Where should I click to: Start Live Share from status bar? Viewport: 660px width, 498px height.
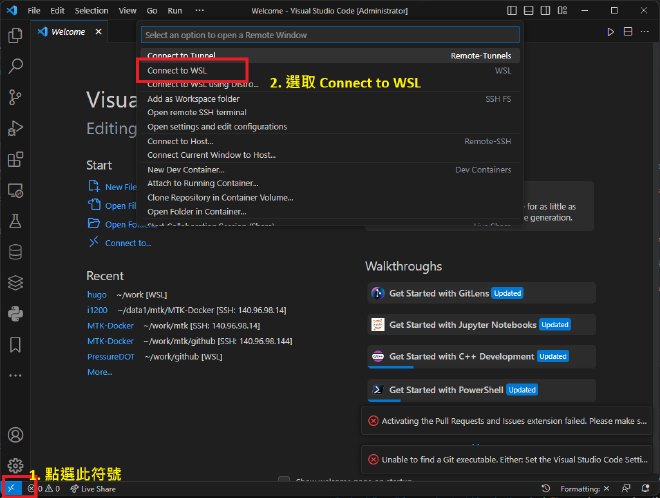tap(93, 489)
